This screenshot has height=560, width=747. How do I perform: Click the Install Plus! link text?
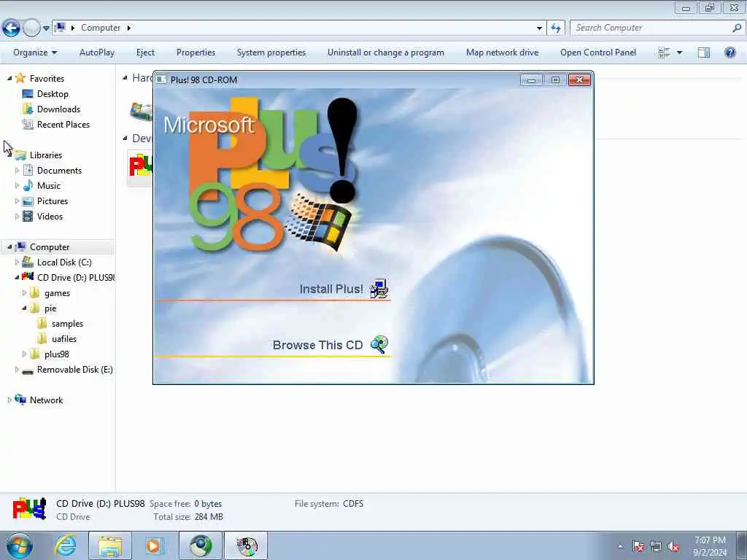331,289
